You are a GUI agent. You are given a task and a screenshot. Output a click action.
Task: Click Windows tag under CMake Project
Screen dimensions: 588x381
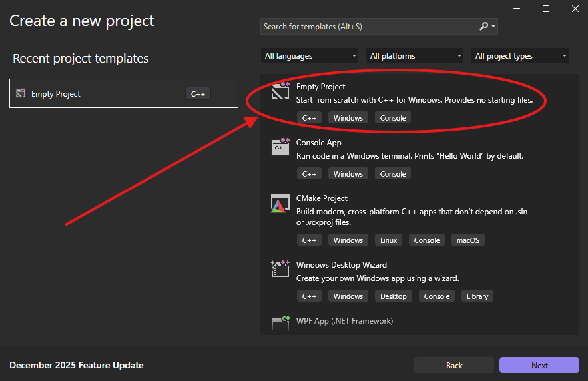[x=348, y=240]
